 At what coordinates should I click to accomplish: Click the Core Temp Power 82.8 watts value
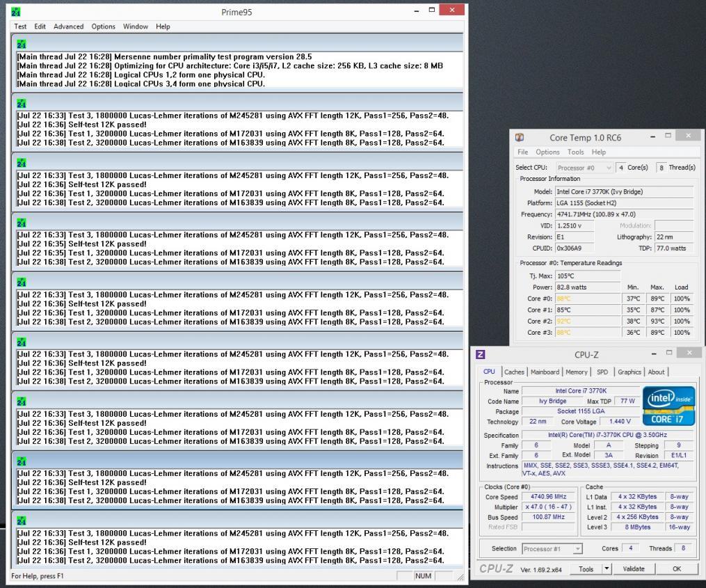pyautogui.click(x=588, y=287)
